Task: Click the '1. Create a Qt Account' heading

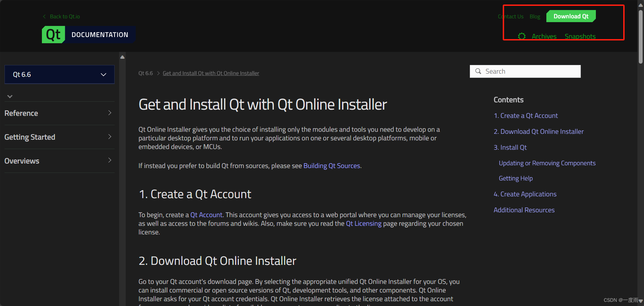Action: click(x=195, y=194)
